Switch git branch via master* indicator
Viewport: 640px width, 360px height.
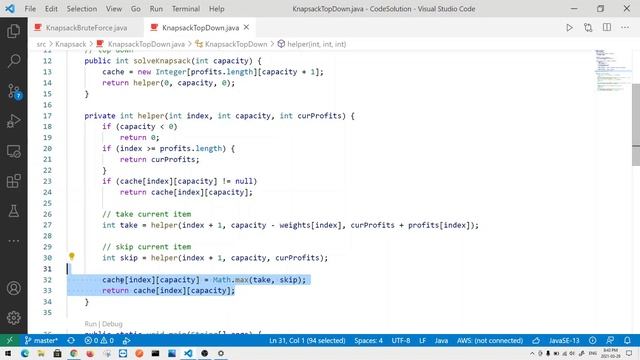click(x=41, y=340)
